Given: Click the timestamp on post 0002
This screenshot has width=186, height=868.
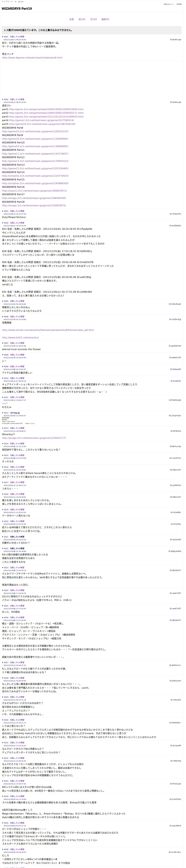Looking at the screenshot, I should coord(15,102).
